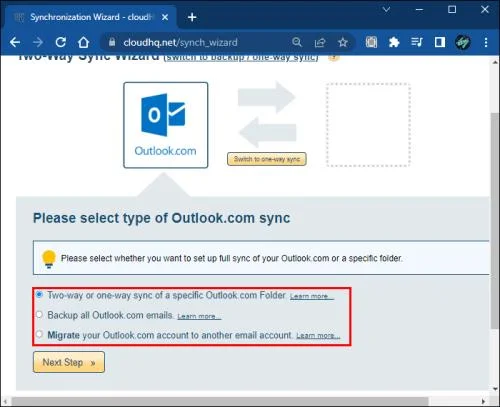Open the browser home page
Viewport: 500px width, 407px height.
[83, 42]
